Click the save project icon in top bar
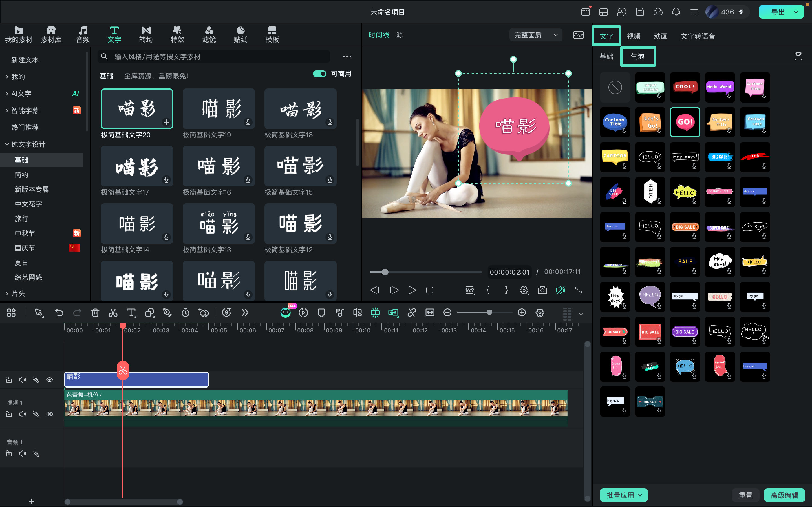812x507 pixels. coord(640,12)
